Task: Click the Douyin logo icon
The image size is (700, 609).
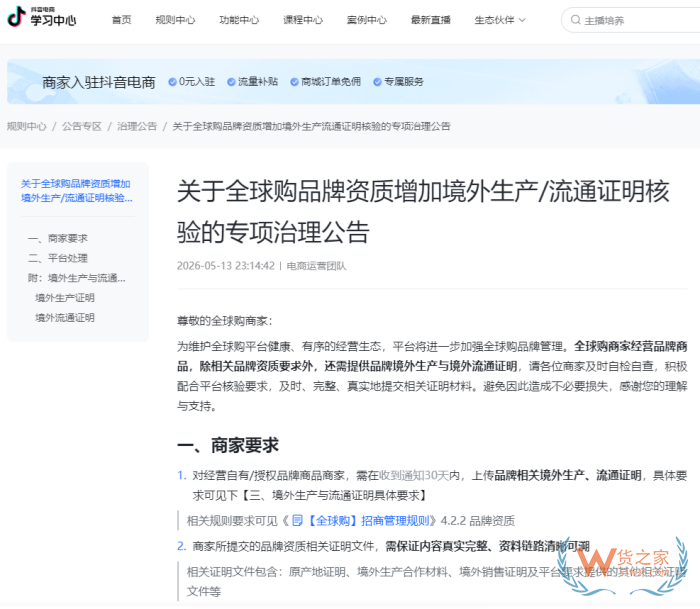Action: point(17,17)
